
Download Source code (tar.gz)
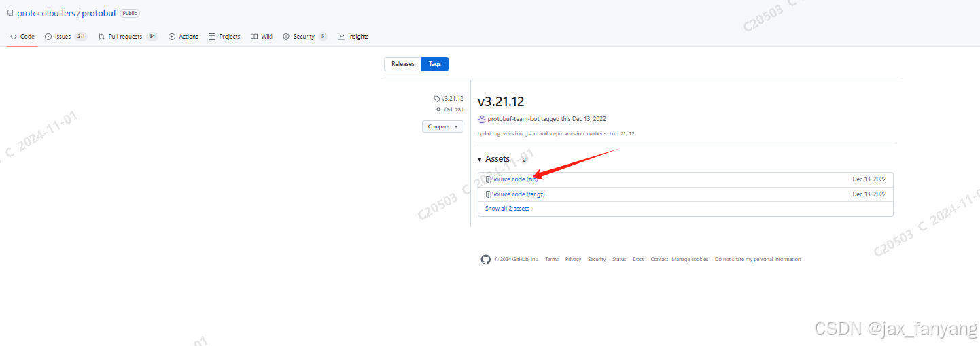(519, 194)
